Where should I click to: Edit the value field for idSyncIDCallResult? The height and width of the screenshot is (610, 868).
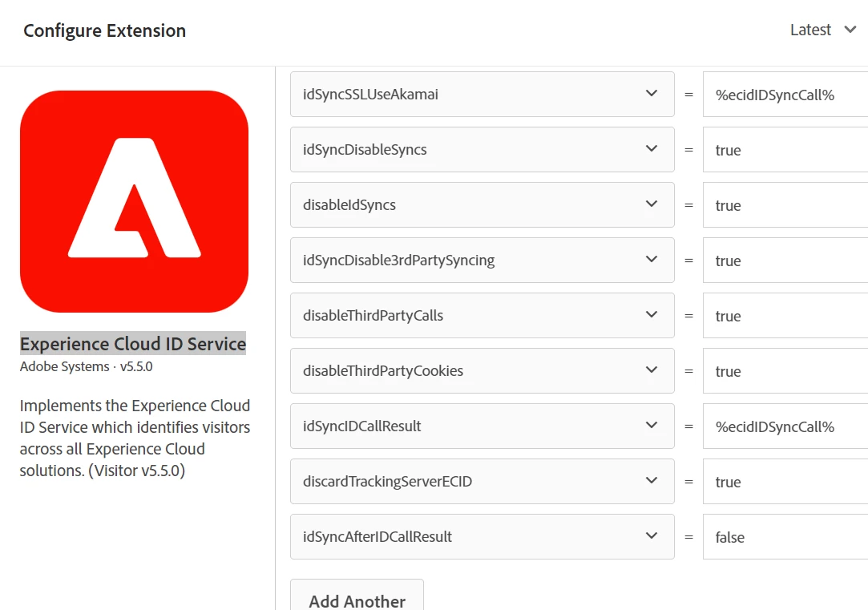(x=785, y=426)
